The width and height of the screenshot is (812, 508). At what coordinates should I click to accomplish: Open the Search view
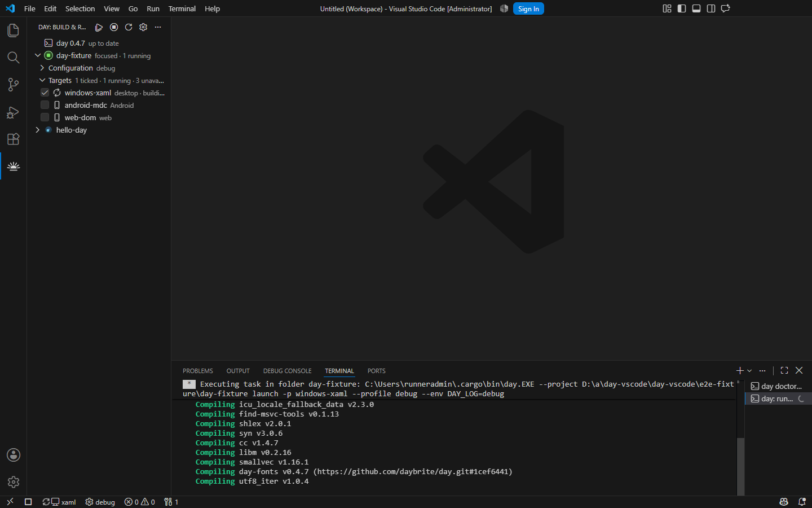tap(13, 58)
